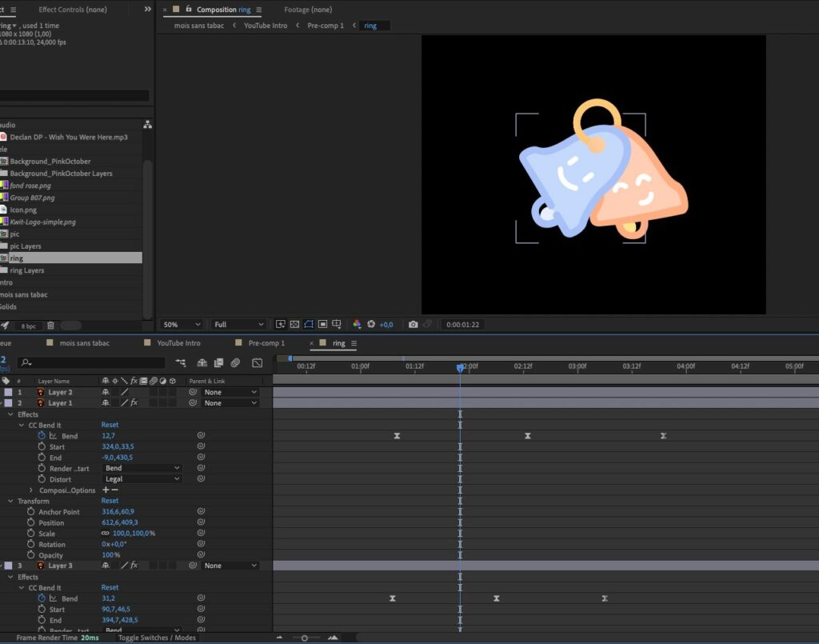
Task: Click the motion blur icon in timeline header
Action: (x=235, y=363)
